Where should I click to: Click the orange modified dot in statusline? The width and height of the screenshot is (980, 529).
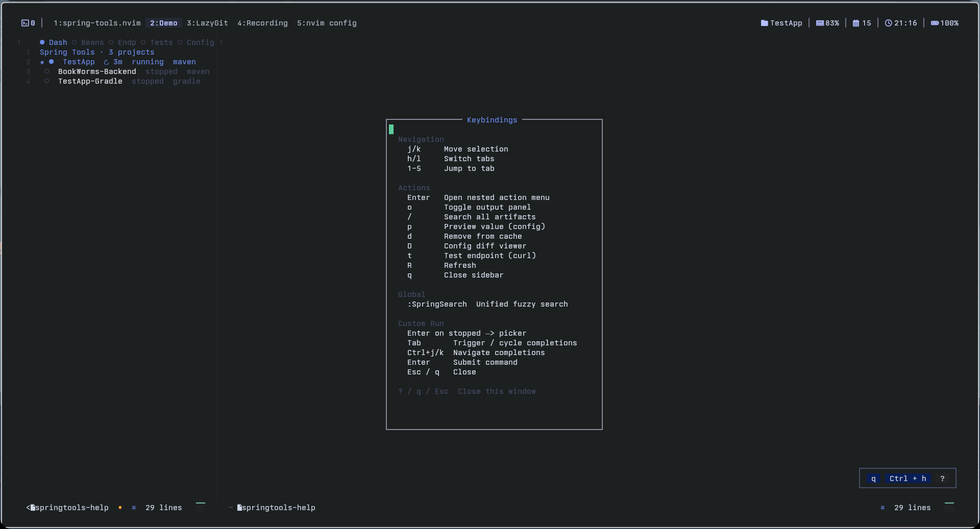(x=120, y=508)
